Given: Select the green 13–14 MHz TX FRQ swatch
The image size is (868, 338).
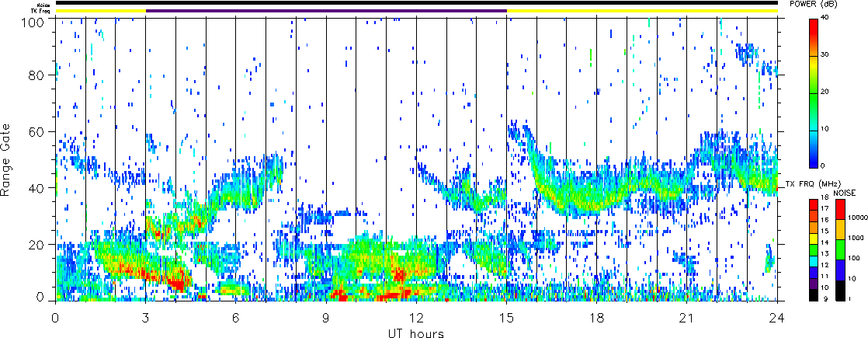Looking at the screenshot, I should click(814, 250).
